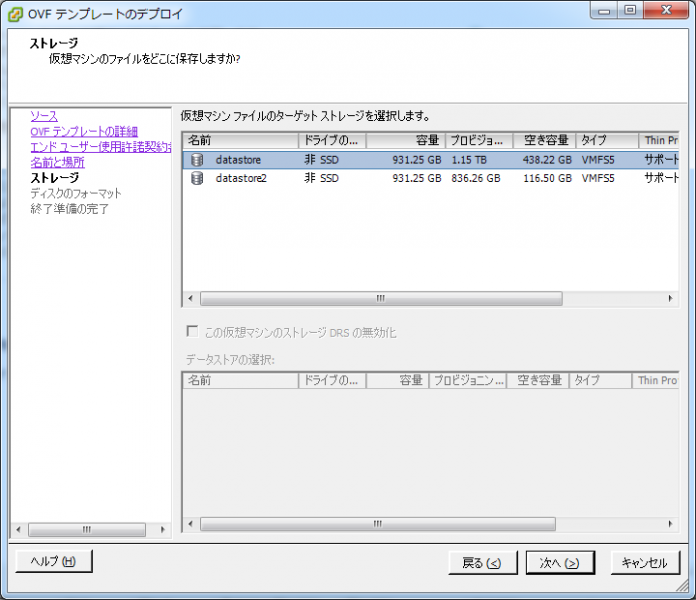Toggle ストレージ DRS の無効化 checkbox

[192, 332]
